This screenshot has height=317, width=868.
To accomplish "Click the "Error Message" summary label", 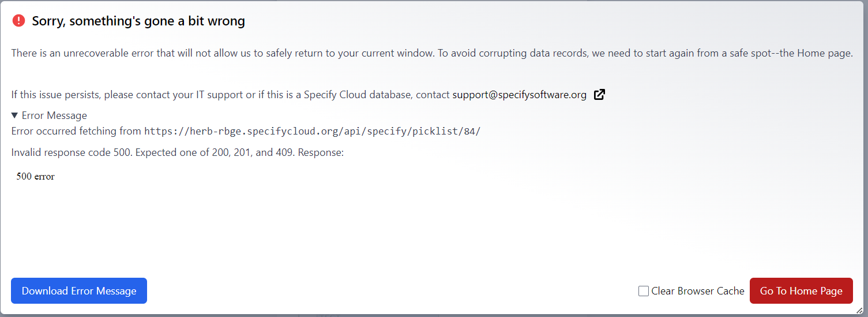I will (x=54, y=115).
